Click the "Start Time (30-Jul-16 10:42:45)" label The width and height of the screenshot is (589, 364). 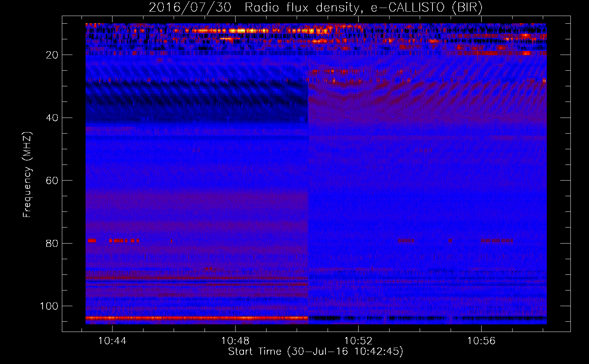pyautogui.click(x=316, y=352)
